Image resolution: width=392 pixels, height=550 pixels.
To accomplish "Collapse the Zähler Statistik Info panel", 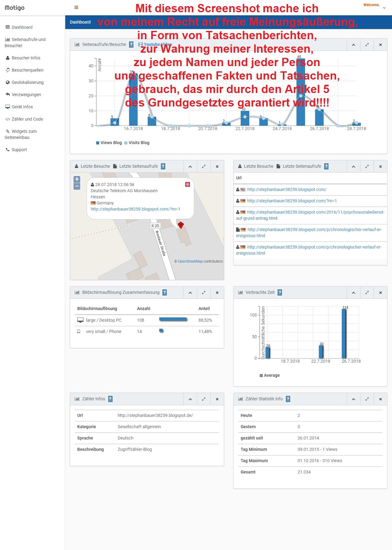I will coord(353,399).
